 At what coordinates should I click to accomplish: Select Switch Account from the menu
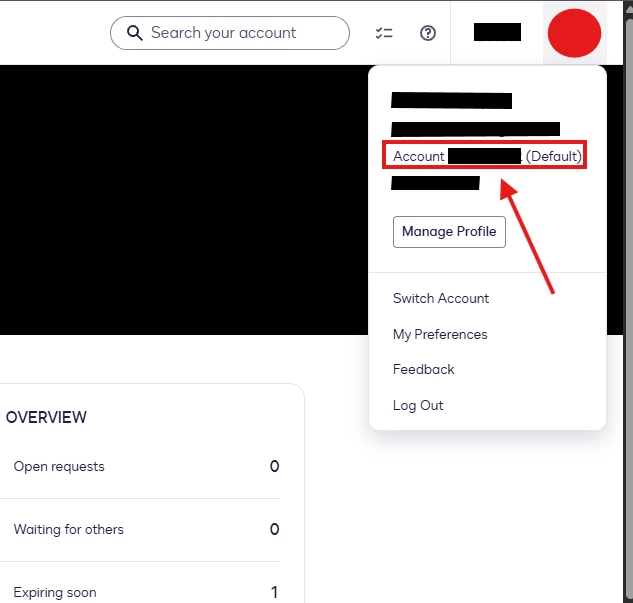click(441, 298)
